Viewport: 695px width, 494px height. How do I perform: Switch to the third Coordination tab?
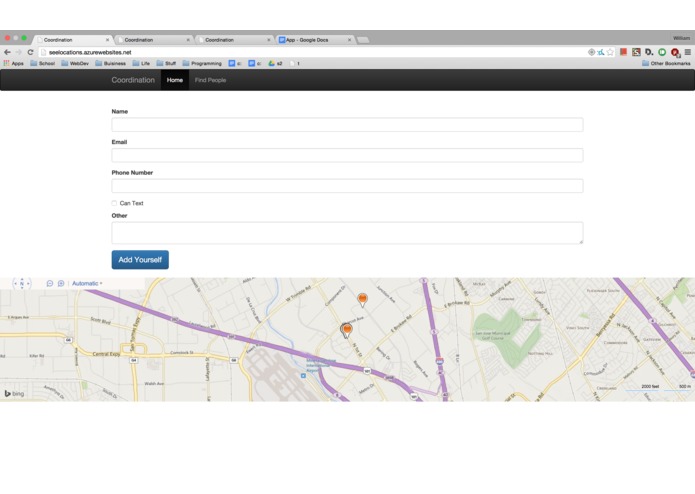point(234,40)
